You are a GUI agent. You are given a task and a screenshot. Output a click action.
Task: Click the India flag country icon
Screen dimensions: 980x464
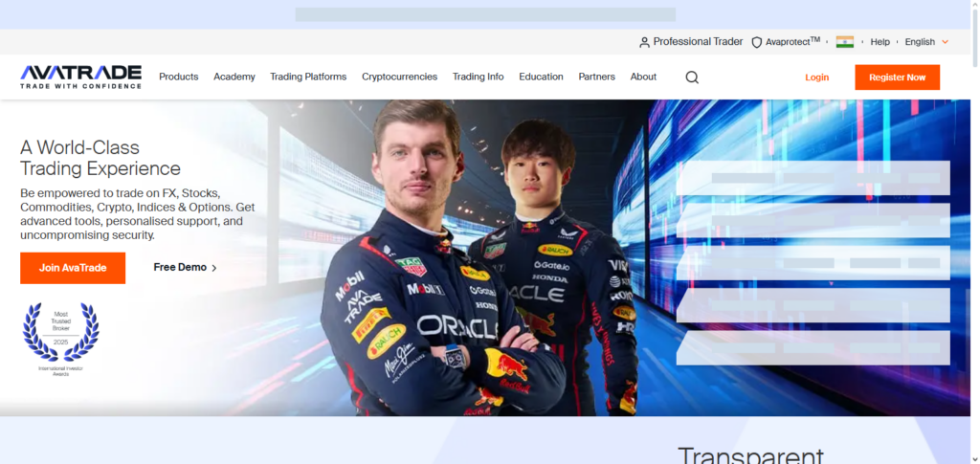pos(844,42)
